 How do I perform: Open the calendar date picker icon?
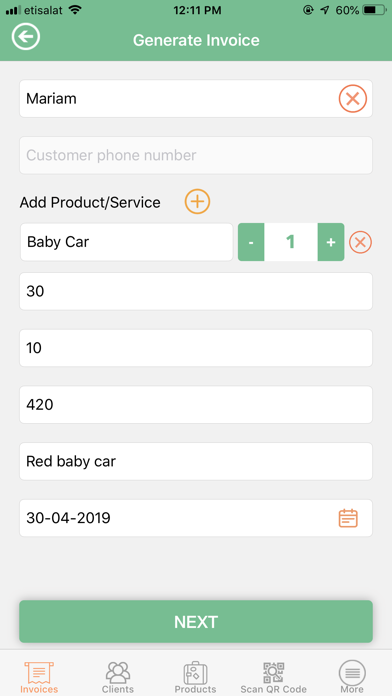[348, 518]
